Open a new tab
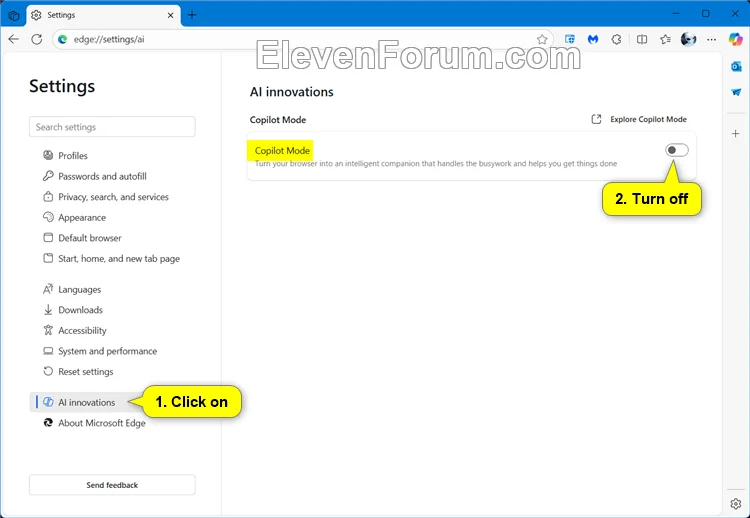 pyautogui.click(x=192, y=15)
